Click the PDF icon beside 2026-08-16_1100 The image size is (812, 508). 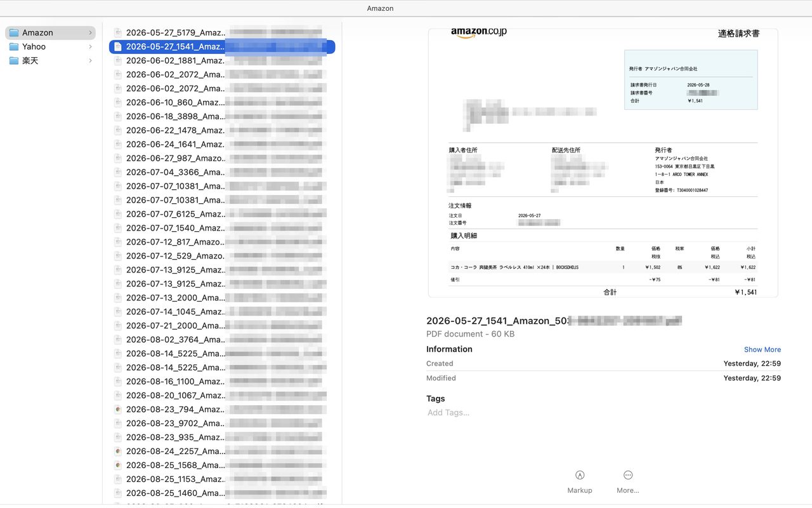pyautogui.click(x=118, y=382)
